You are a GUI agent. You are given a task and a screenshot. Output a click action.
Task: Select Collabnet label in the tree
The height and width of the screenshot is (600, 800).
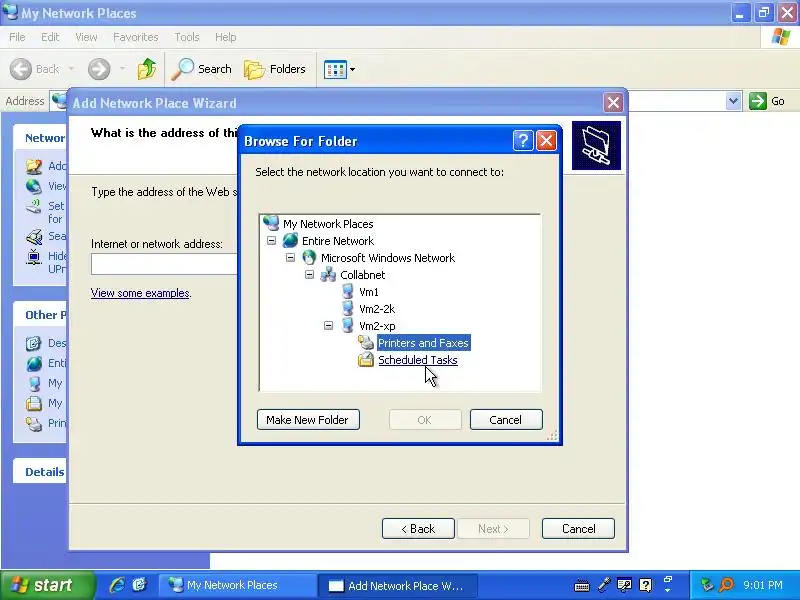362,274
